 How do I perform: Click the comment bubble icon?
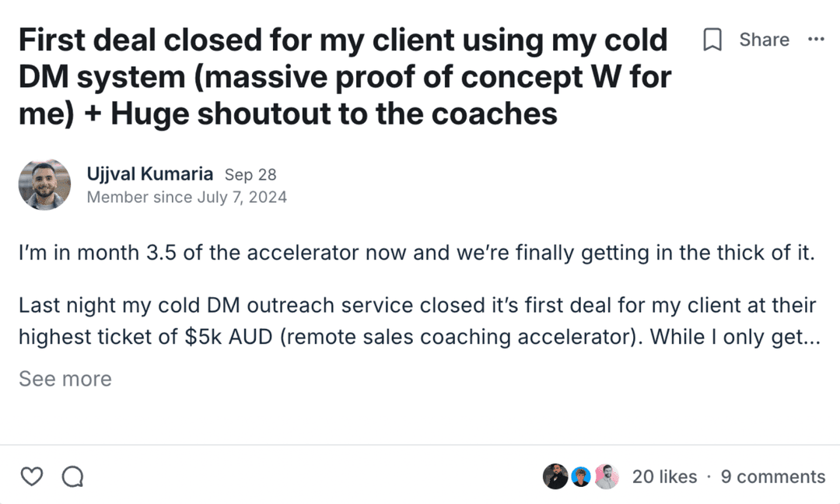72,476
